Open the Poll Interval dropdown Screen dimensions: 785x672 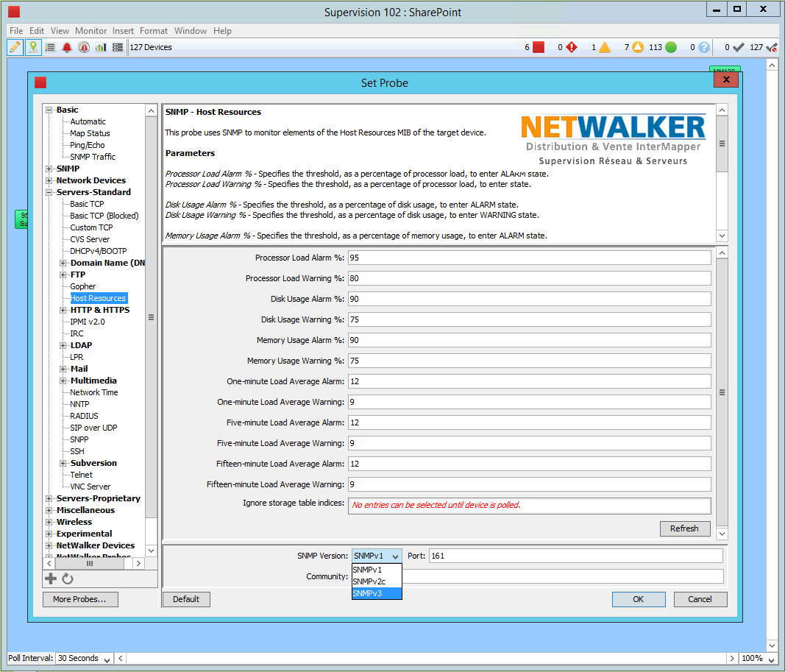[x=85, y=658]
